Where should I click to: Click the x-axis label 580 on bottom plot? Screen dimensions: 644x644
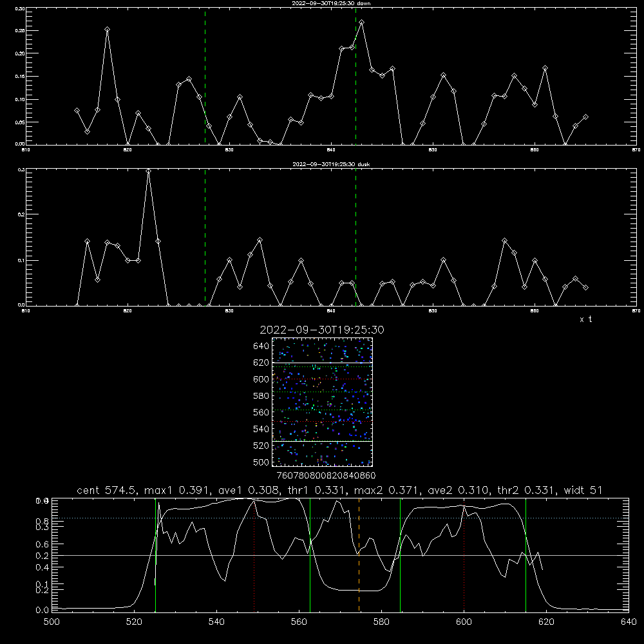(x=381, y=622)
